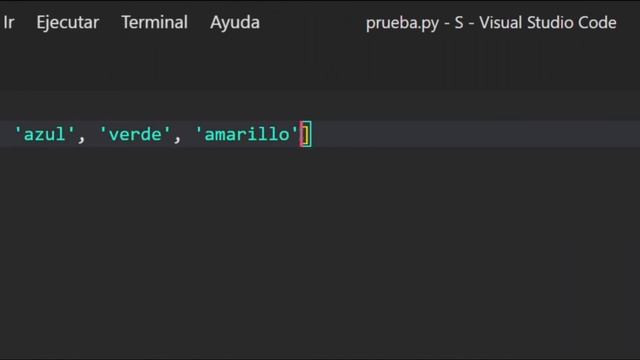Image resolution: width=640 pixels, height=360 pixels.
Task: Click the 'verde' string in the code
Action: [135, 134]
